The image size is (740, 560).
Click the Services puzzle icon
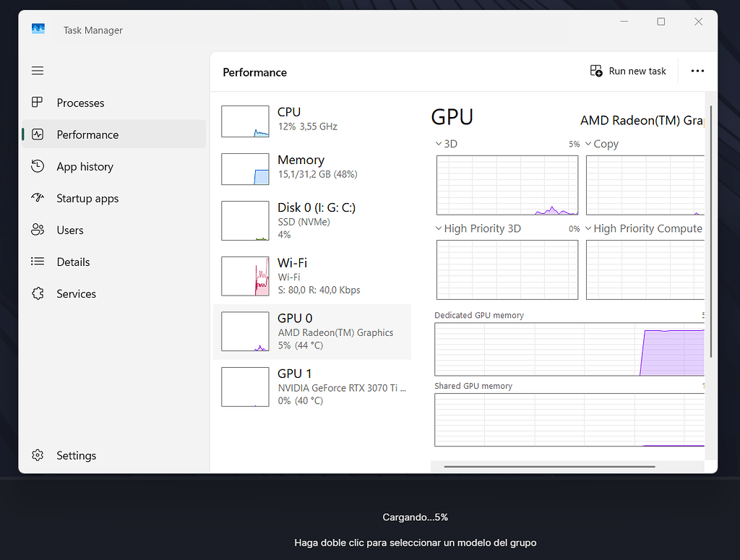pyautogui.click(x=38, y=293)
